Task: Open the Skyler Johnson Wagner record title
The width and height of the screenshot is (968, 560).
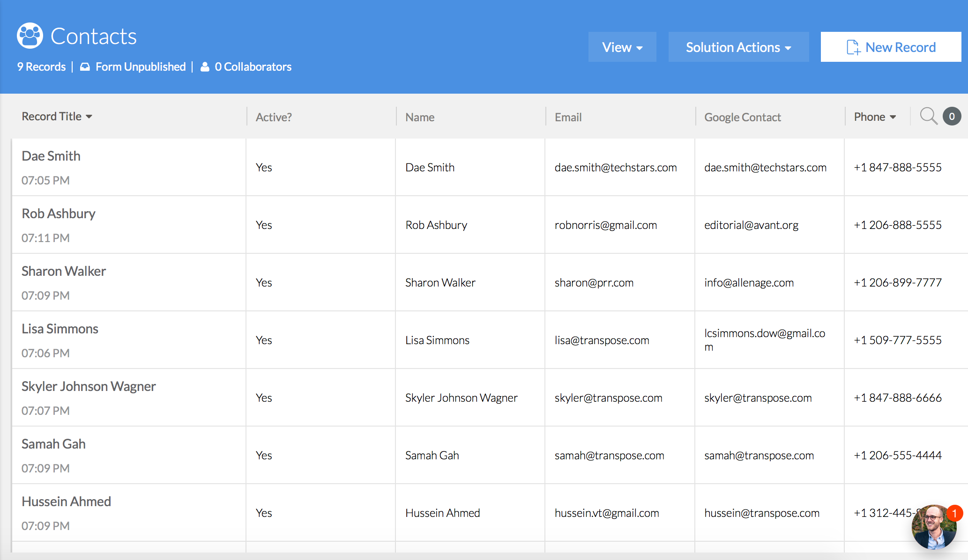Action: [89, 386]
